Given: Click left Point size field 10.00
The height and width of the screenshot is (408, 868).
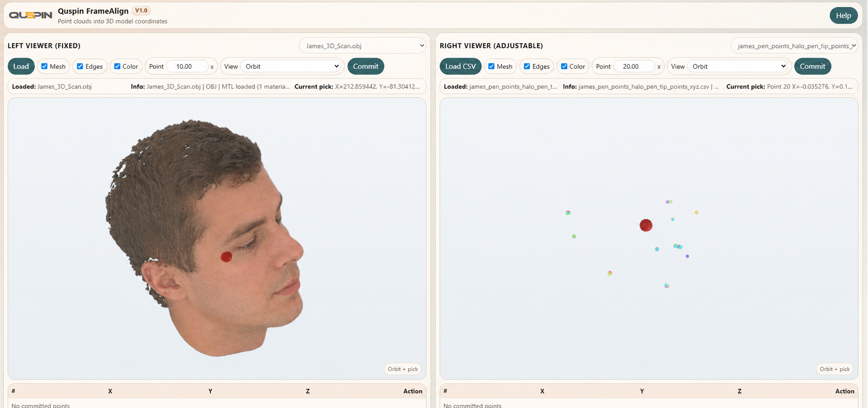Looking at the screenshot, I should (187, 66).
